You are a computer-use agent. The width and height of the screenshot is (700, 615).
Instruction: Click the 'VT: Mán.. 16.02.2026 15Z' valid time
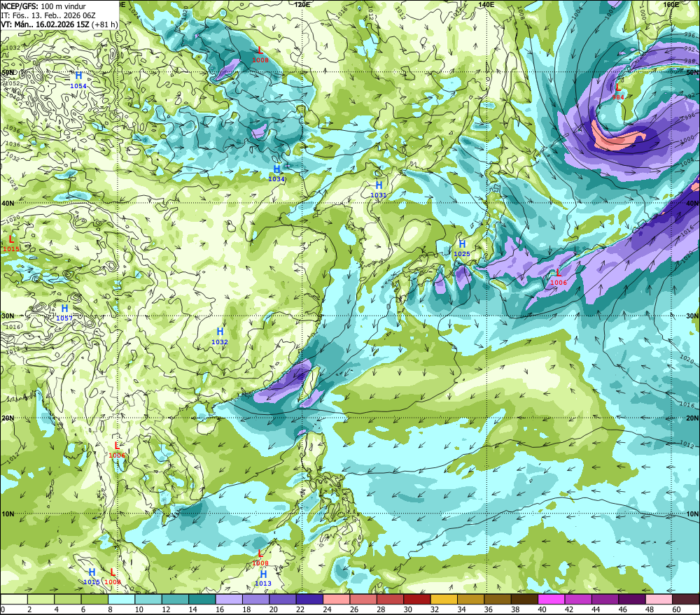(x=45, y=24)
